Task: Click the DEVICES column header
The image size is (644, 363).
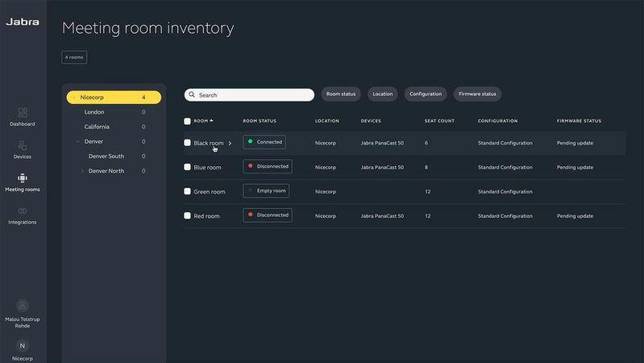Action: point(371,121)
